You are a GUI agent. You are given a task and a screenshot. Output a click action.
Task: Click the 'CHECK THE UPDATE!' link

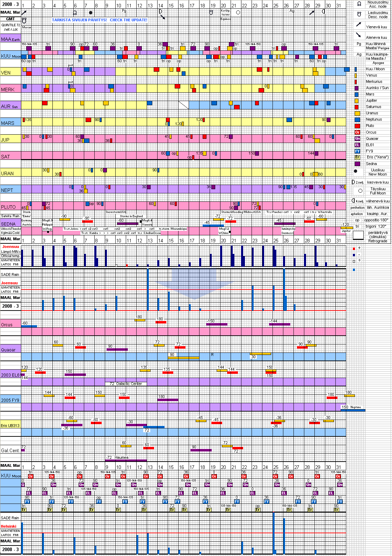(x=128, y=20)
